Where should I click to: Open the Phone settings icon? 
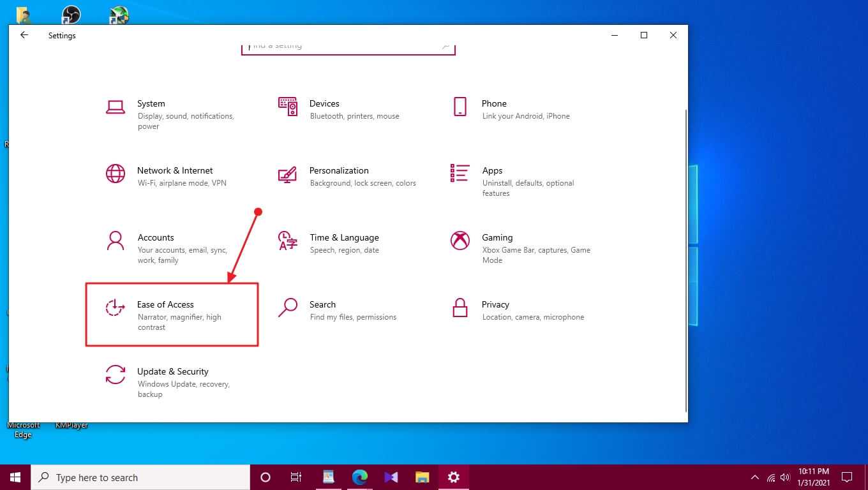pos(460,107)
